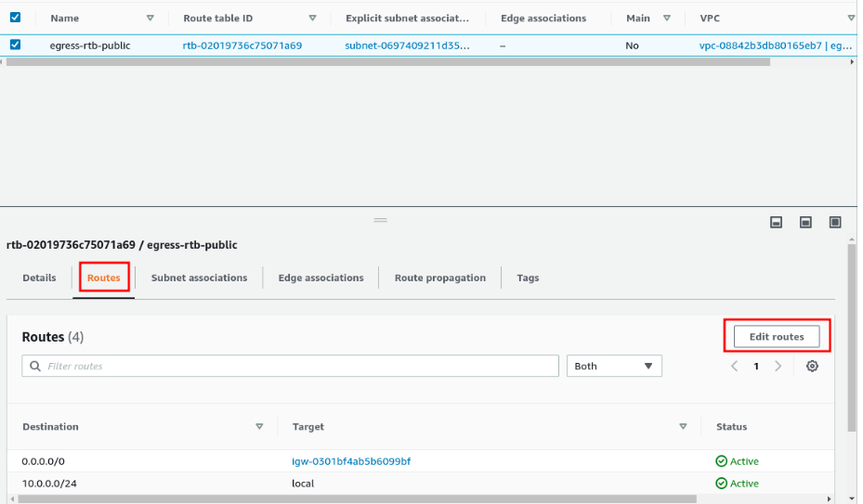Switch to the Details tab

click(x=39, y=278)
